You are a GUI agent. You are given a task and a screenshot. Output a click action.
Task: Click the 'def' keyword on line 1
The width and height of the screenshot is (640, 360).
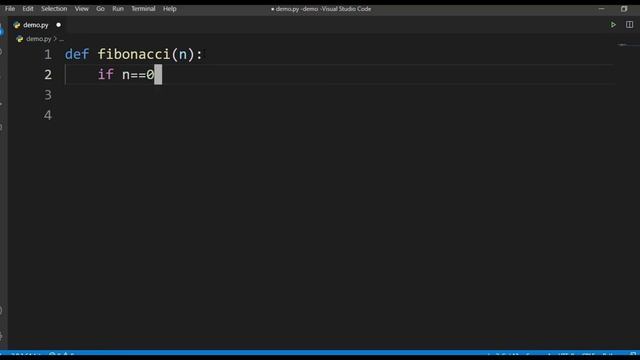pyautogui.click(x=77, y=54)
